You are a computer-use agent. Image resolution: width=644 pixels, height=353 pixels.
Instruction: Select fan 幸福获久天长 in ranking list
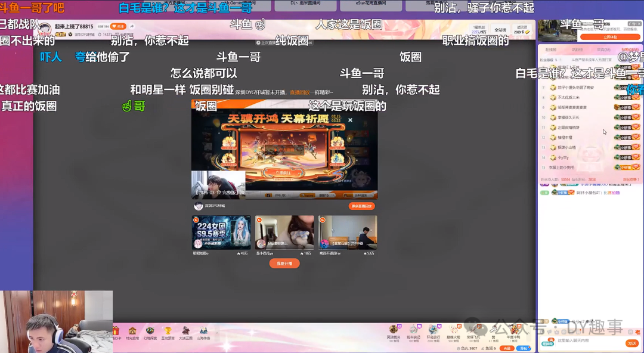(568, 117)
